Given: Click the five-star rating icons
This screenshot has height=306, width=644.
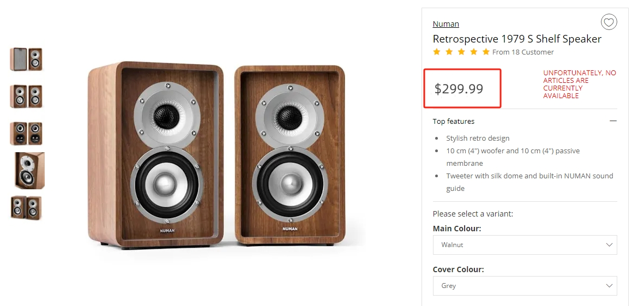Looking at the screenshot, I should click(x=461, y=52).
